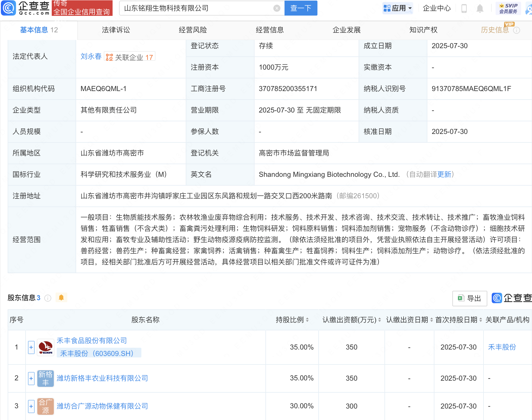Switch to 基本信息 tab
This screenshot has width=532, height=420.
[39, 30]
